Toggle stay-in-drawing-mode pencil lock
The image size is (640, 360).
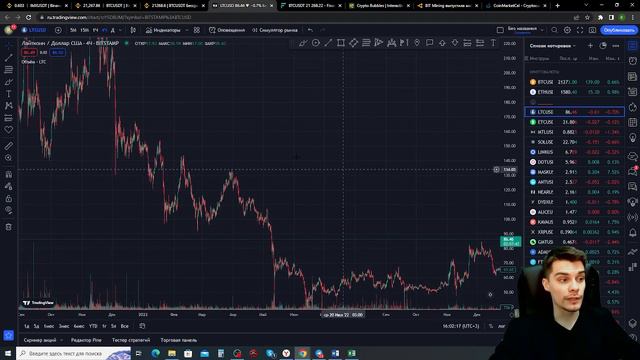pos(9,187)
